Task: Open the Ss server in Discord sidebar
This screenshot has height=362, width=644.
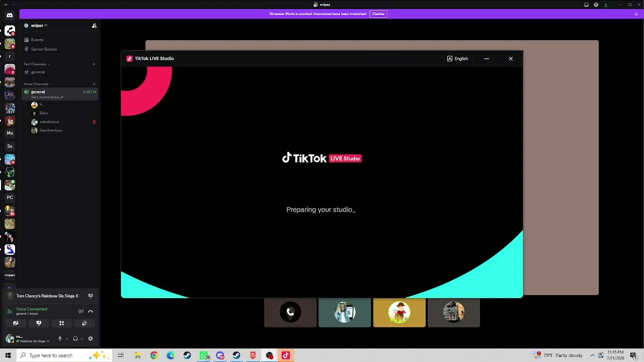Action: tap(10, 146)
